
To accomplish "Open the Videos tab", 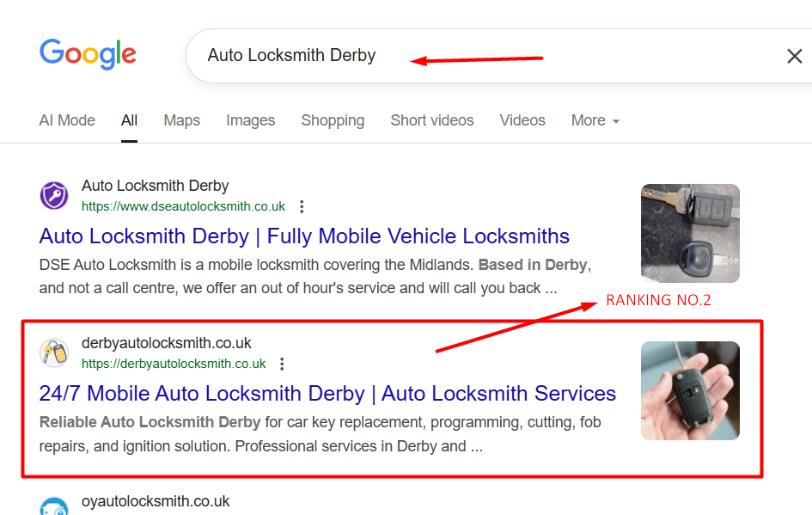I will click(522, 120).
